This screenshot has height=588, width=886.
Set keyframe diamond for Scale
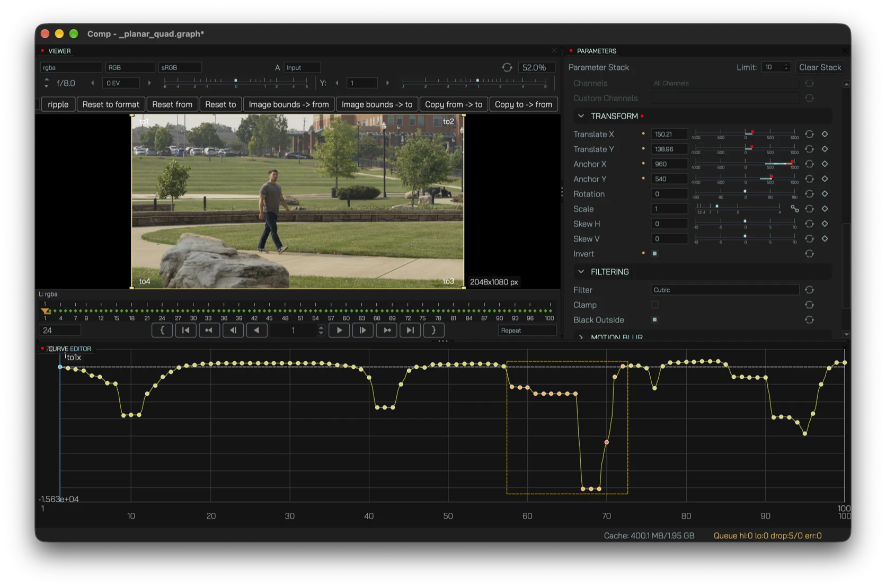coord(825,209)
